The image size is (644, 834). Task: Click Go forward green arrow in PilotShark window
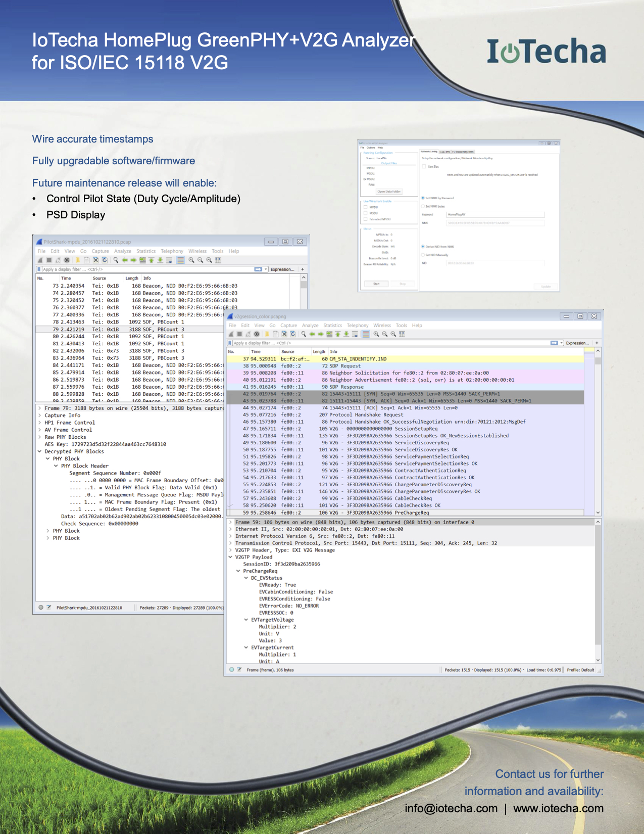click(x=133, y=260)
